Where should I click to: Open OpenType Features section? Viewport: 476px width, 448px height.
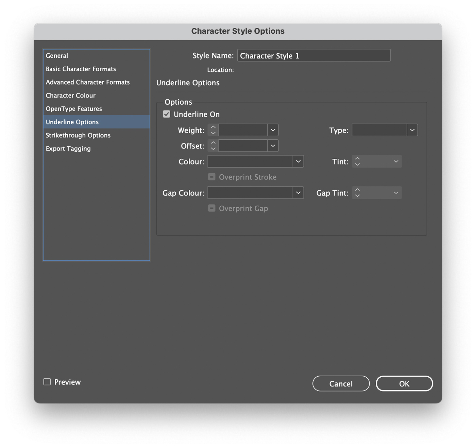[97, 109]
